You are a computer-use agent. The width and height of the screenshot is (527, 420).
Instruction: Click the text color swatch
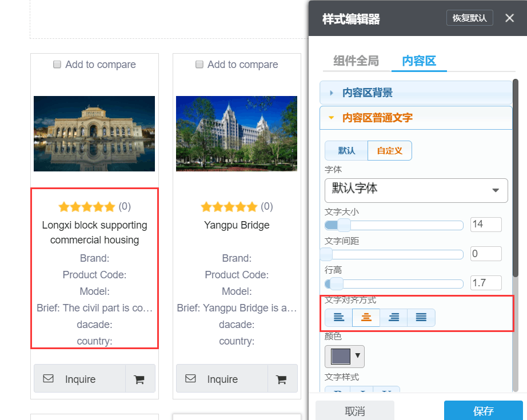click(341, 355)
